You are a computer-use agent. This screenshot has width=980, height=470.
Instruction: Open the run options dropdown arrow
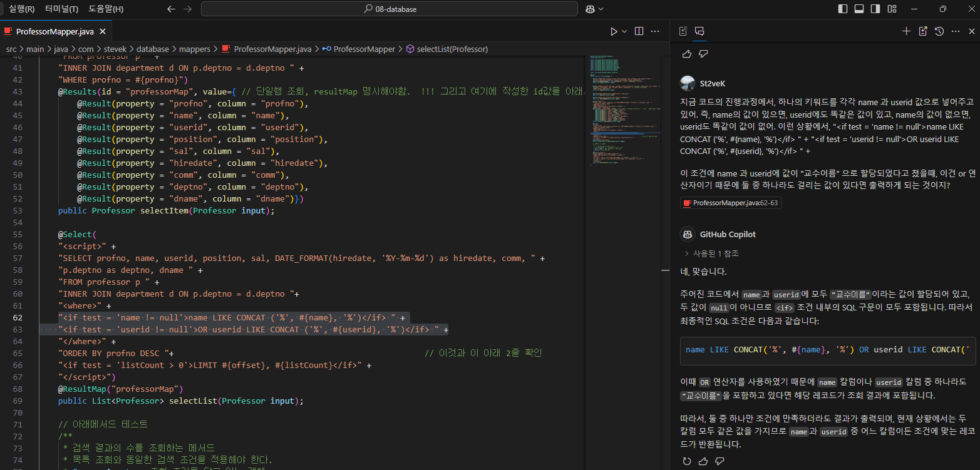point(624,31)
